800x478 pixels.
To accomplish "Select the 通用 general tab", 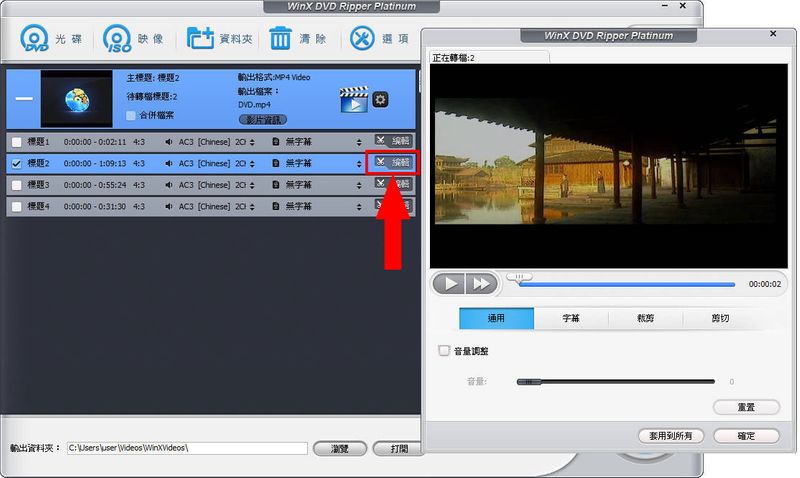I will point(496,318).
